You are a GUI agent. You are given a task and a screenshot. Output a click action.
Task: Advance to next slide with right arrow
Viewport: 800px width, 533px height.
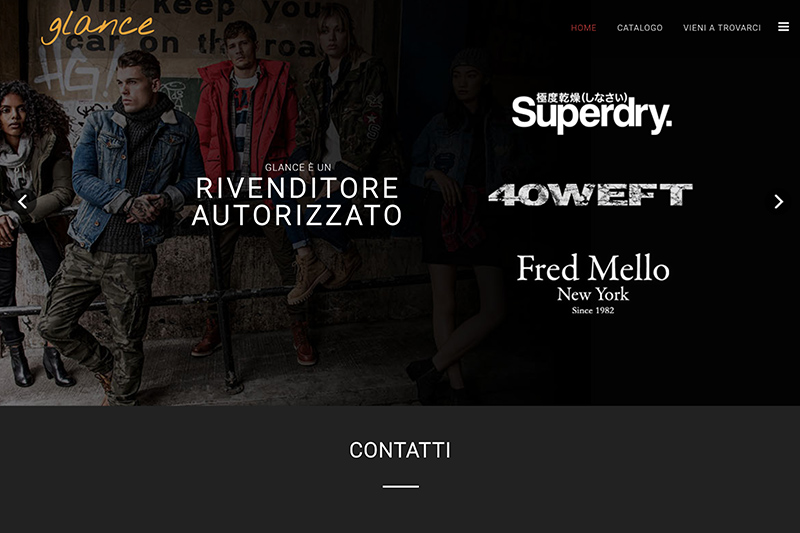[778, 201]
